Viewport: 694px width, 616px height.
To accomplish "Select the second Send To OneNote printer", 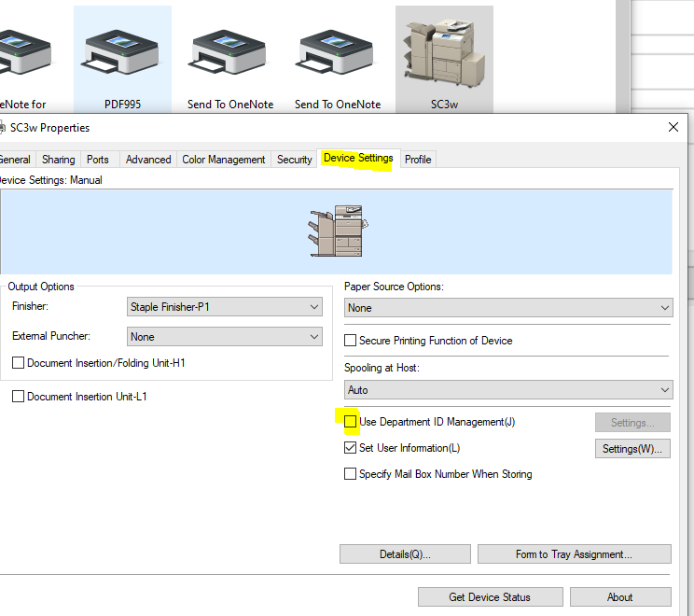I will pyautogui.click(x=337, y=56).
